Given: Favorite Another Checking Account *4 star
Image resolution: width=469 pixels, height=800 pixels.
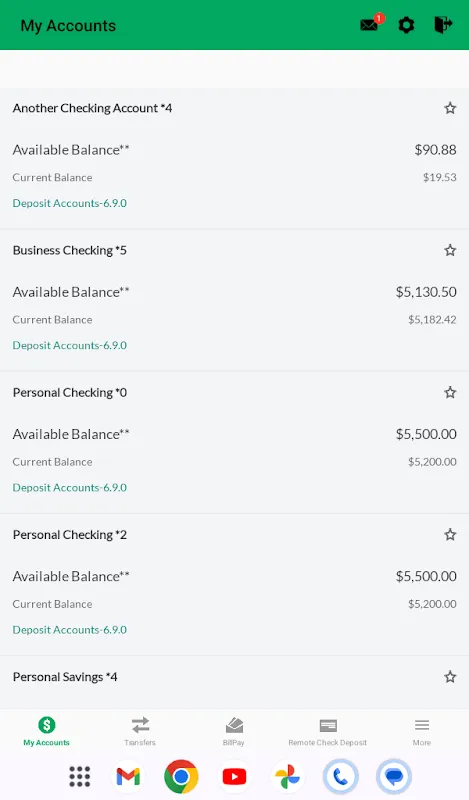Looking at the screenshot, I should (450, 108).
